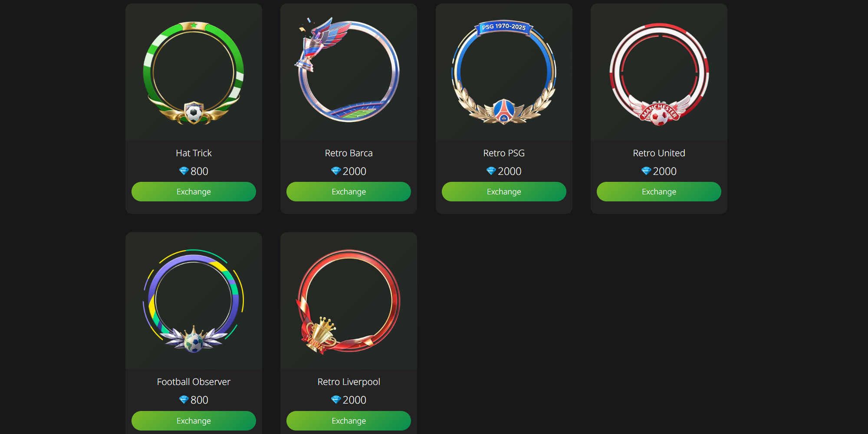This screenshot has width=868, height=434.
Task: Click the gem icon beside Retro Liverpool price
Action: 336,400
